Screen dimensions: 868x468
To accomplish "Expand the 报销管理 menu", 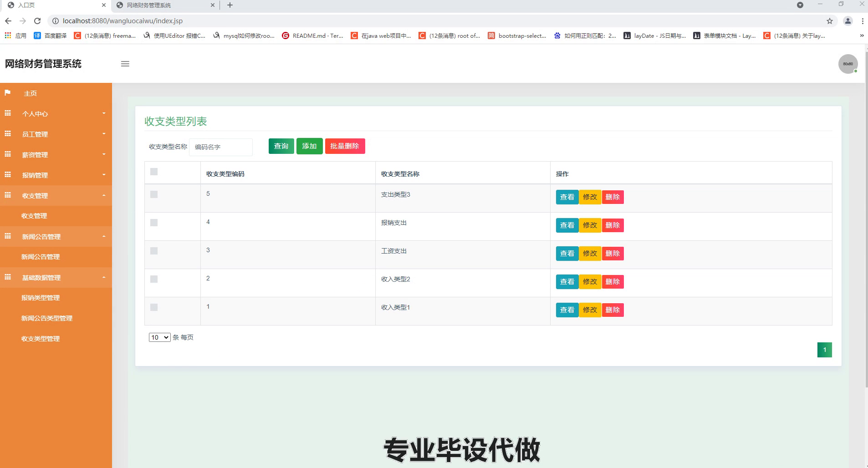I will click(56, 175).
